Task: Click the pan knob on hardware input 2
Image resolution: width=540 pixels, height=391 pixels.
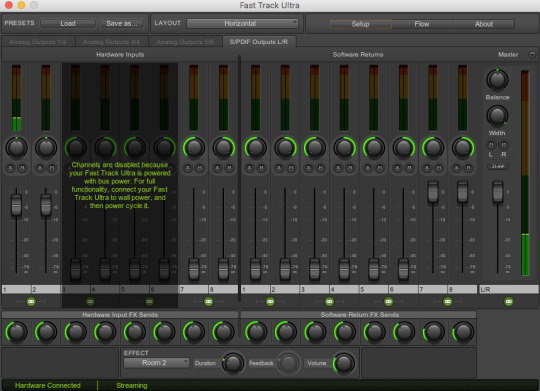Action: tap(46, 148)
